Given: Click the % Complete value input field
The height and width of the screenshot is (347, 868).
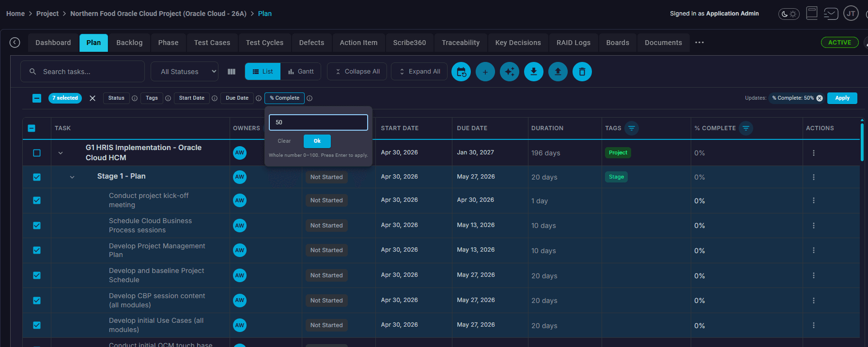Looking at the screenshot, I should (318, 122).
